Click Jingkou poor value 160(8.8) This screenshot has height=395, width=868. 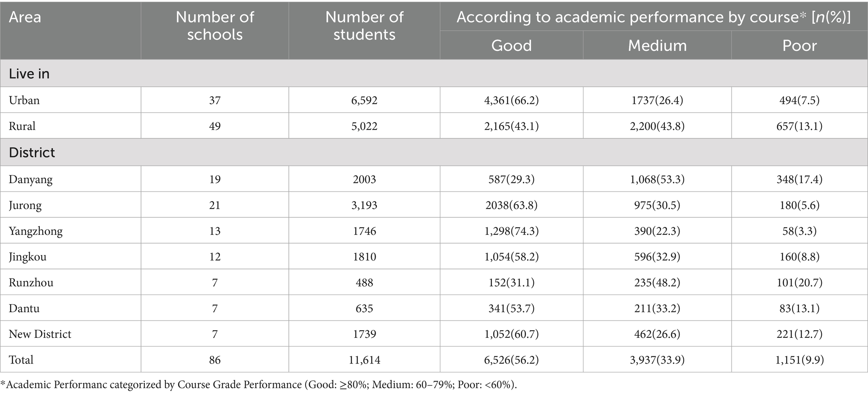(799, 257)
